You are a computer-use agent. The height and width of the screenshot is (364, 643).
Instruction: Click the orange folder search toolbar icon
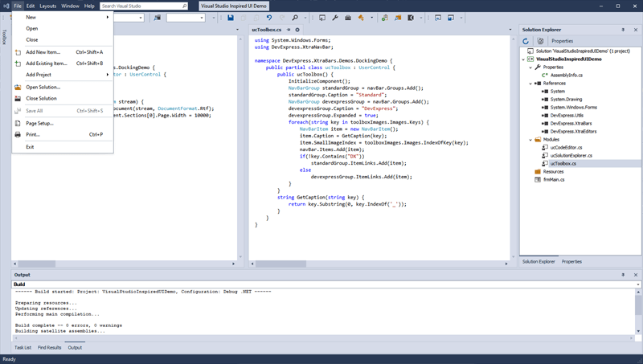[x=398, y=18]
